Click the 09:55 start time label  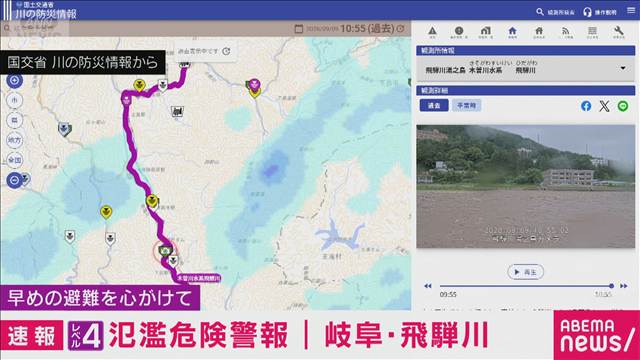click(448, 294)
